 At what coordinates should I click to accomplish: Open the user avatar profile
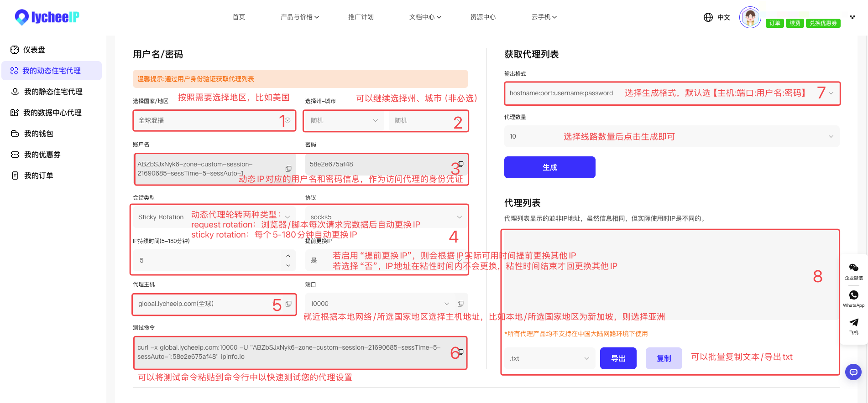tap(750, 17)
